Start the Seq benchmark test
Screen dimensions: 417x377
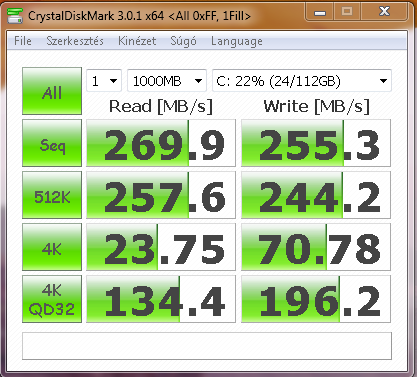point(52,143)
